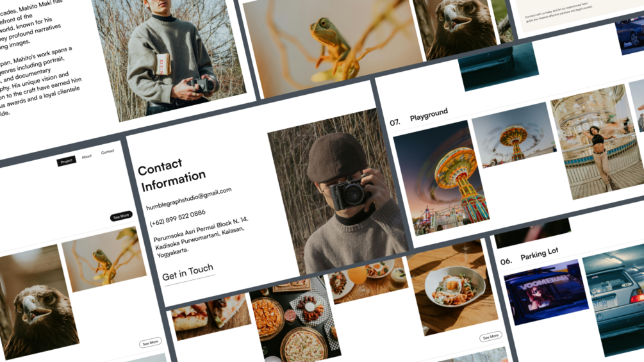Click the Get in Touch link

click(x=188, y=272)
